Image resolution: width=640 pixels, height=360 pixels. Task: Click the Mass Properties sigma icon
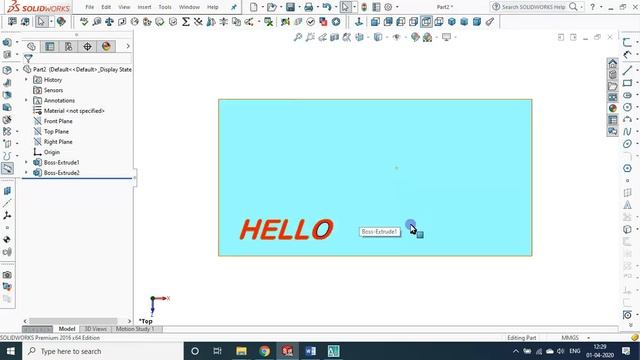pos(186,22)
